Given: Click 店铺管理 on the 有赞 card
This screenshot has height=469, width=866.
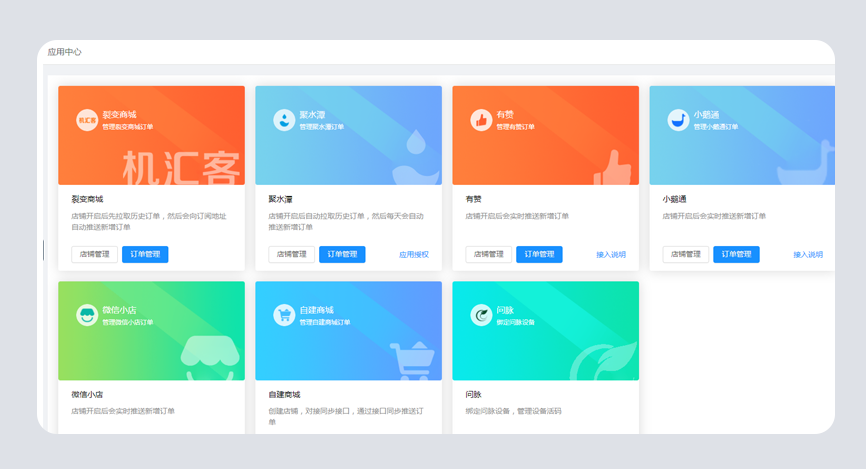Looking at the screenshot, I should tap(489, 254).
